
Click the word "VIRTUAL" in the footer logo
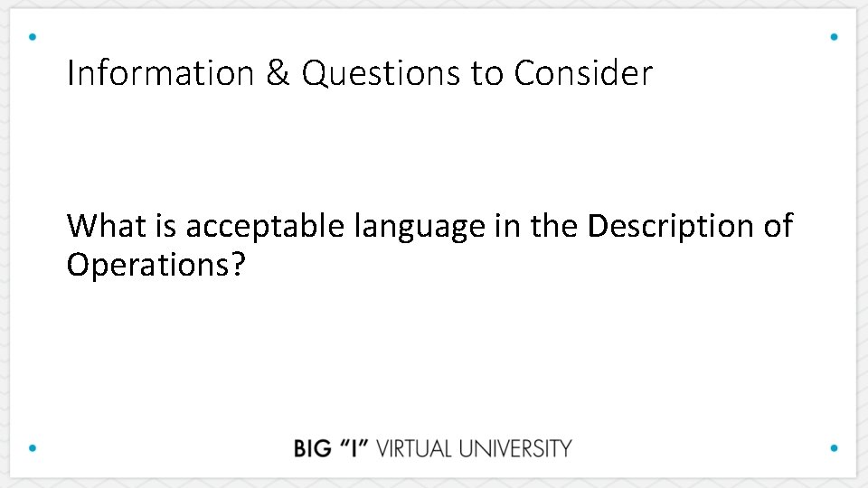(x=416, y=448)
